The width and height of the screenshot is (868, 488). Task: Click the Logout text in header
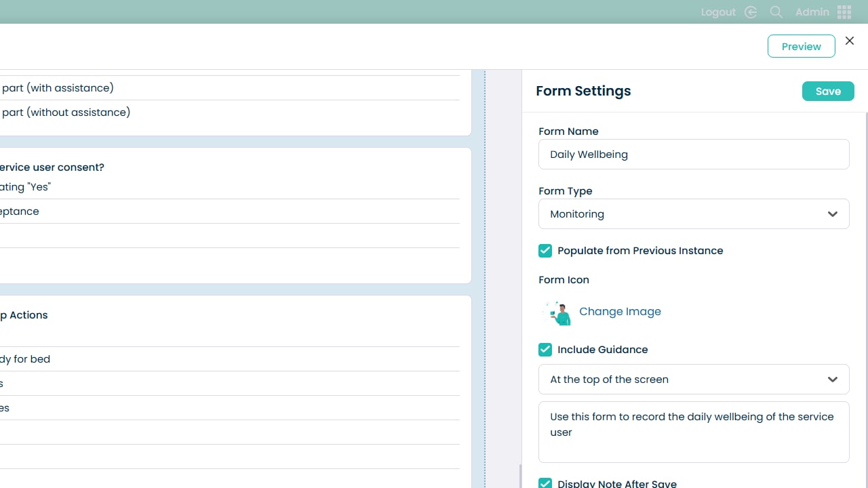[718, 12]
